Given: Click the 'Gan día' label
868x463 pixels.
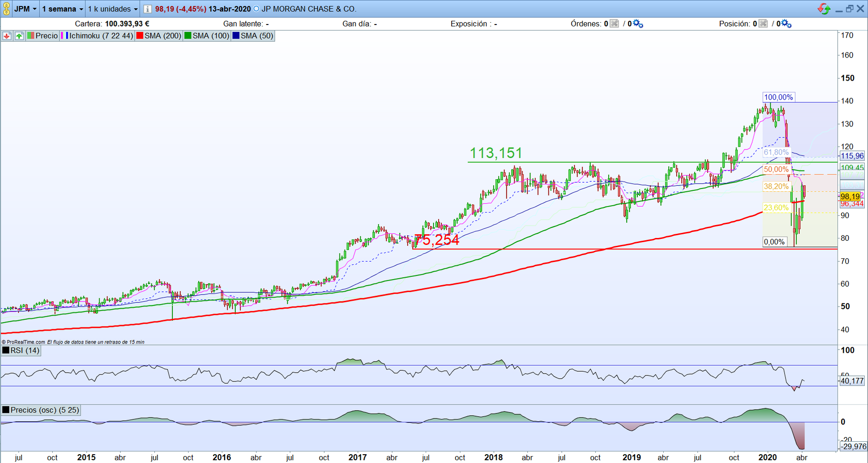Looking at the screenshot, I should 357,24.
